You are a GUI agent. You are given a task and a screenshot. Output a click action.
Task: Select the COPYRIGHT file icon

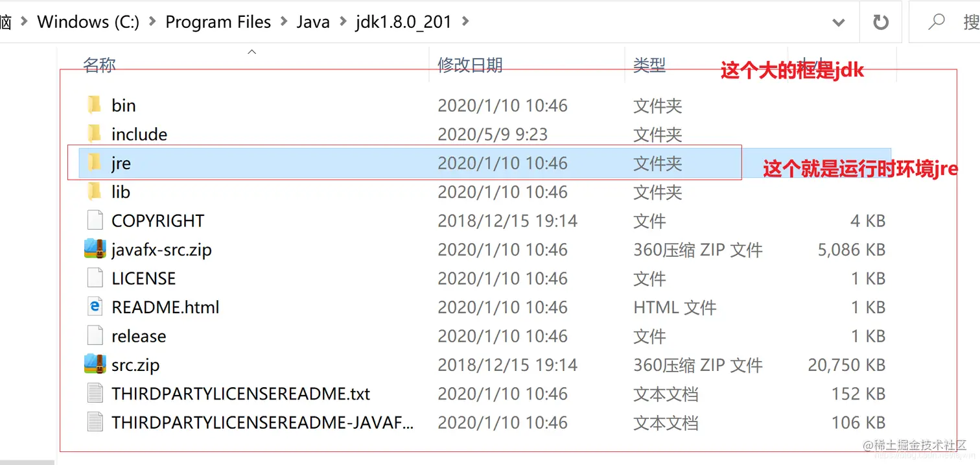pos(95,221)
